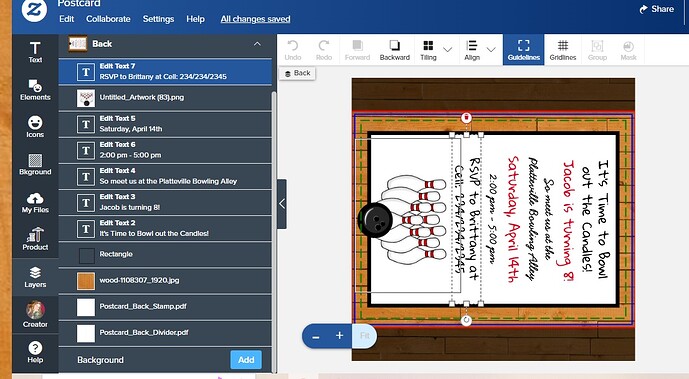Viewport: 689px width, 379px height.
Task: Select Edit Text 7 RSVP layer
Action: tap(165, 72)
